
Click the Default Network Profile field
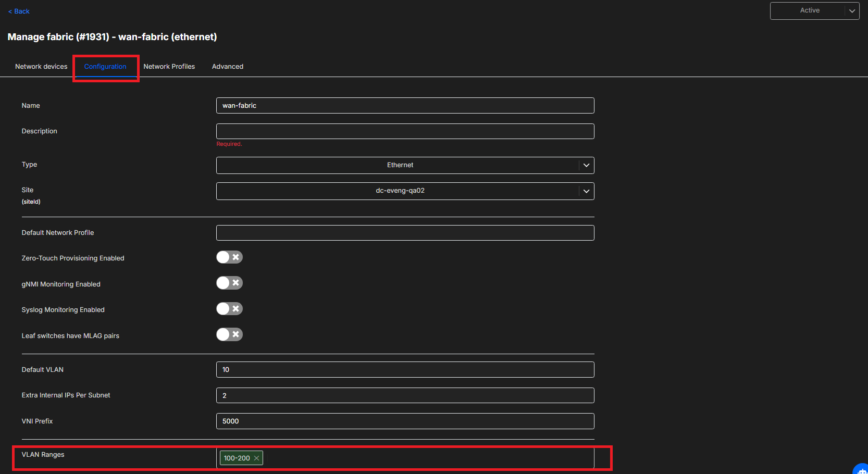click(x=405, y=233)
